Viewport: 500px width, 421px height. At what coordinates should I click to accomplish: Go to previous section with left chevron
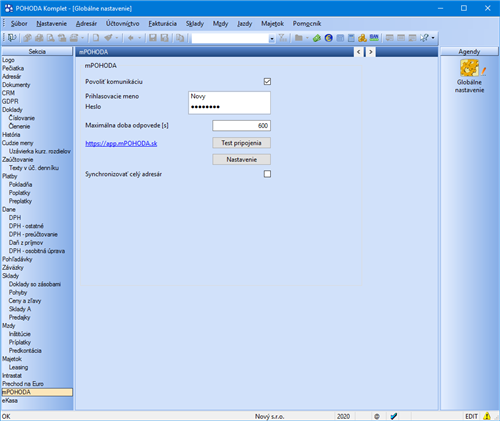tap(359, 52)
